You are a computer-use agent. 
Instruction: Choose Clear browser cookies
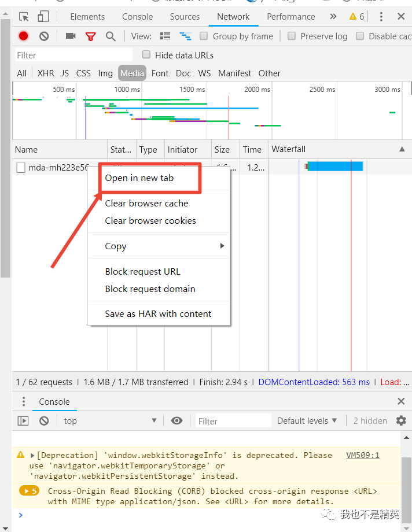[x=159, y=220]
